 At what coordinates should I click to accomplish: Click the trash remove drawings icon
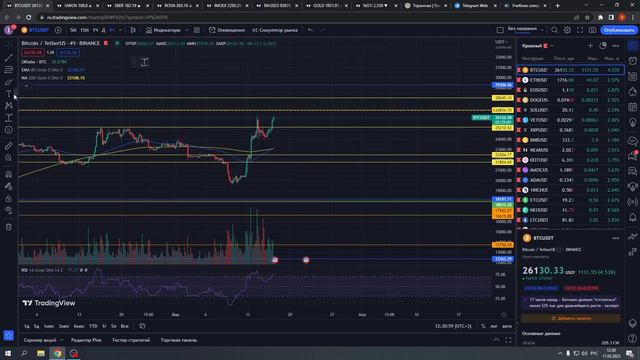[9, 227]
